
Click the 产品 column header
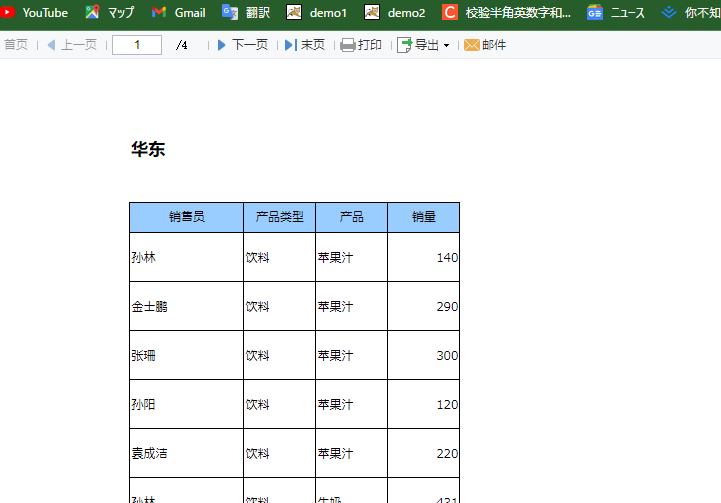[x=351, y=217]
